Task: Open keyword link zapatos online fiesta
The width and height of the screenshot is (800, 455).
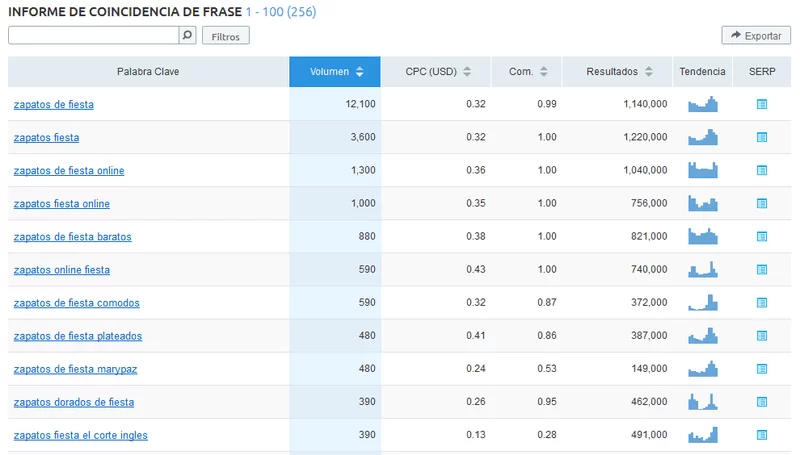Action: (x=62, y=270)
